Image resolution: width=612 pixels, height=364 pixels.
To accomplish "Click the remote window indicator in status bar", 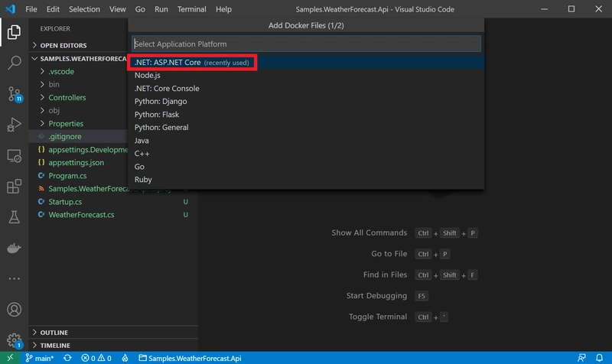I will (x=10, y=358).
